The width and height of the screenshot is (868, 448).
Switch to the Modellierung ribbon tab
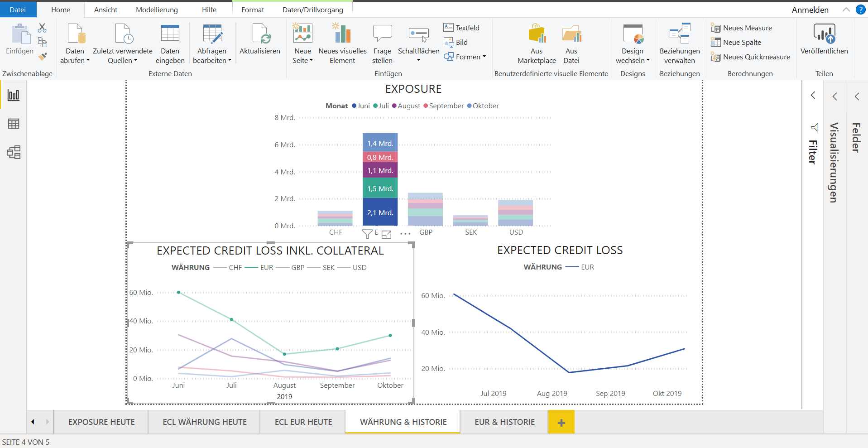coord(157,10)
